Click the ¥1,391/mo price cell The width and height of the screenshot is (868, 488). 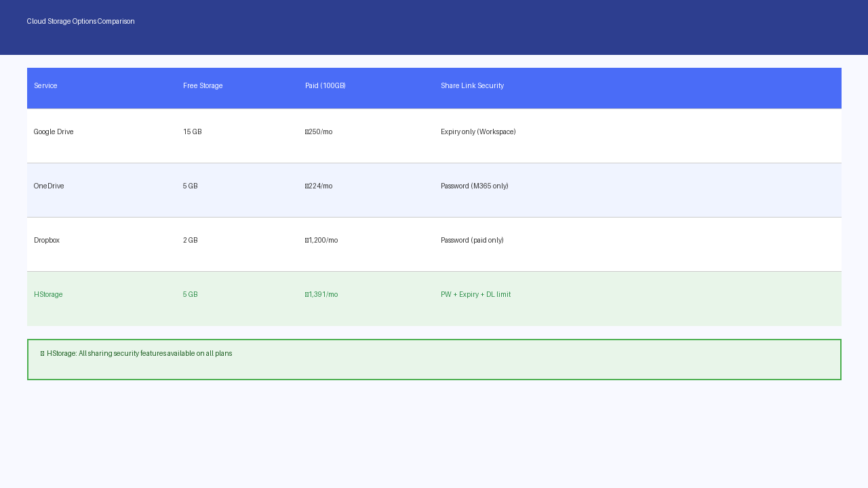[x=321, y=295]
